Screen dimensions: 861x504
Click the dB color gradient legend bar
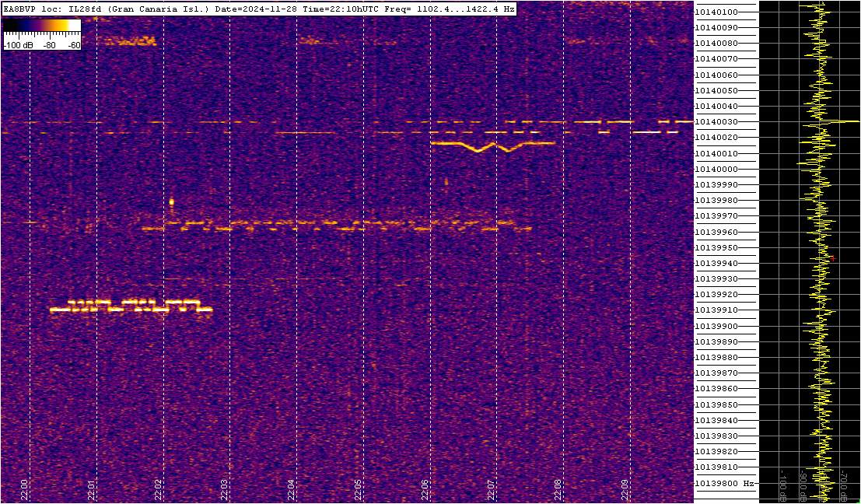[42, 25]
